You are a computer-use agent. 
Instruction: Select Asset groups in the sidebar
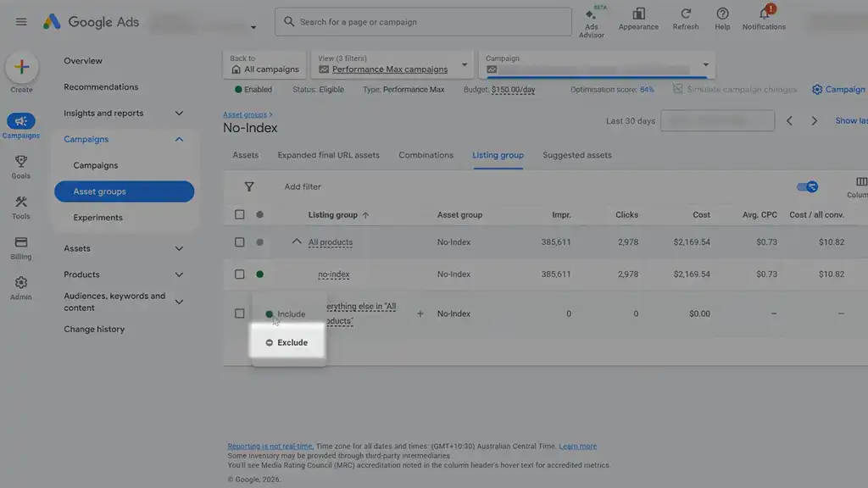pyautogui.click(x=124, y=191)
